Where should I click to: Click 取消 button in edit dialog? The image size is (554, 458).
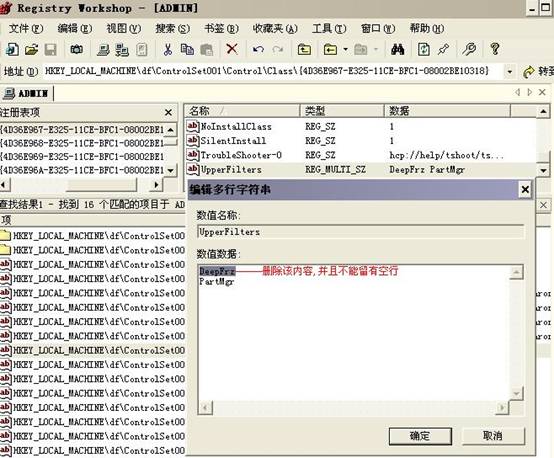pyautogui.click(x=493, y=436)
